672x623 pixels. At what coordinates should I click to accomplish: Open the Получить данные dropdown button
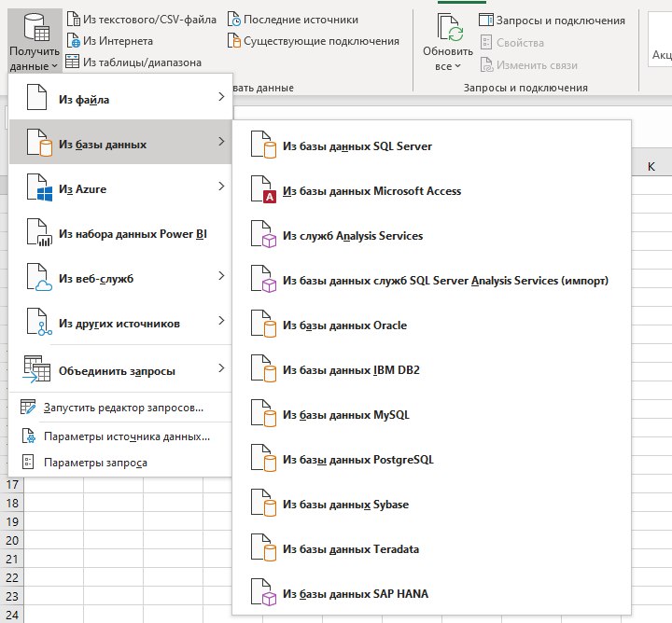[35, 41]
